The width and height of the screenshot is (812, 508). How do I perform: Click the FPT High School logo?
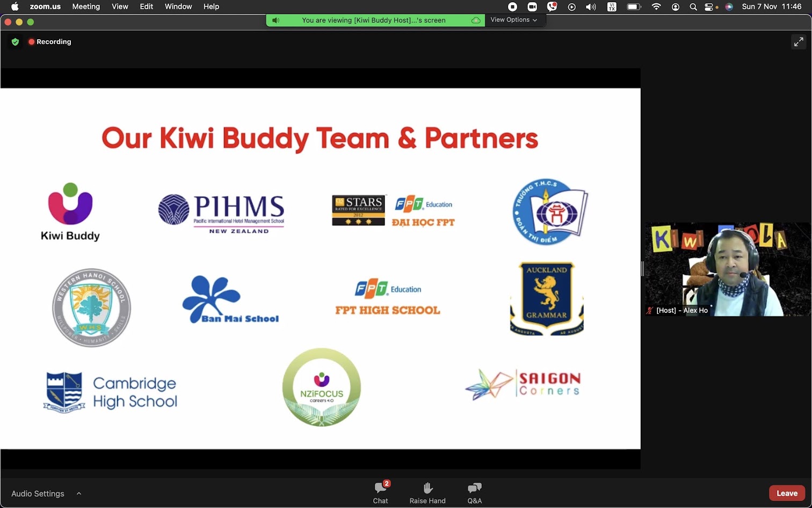click(388, 297)
